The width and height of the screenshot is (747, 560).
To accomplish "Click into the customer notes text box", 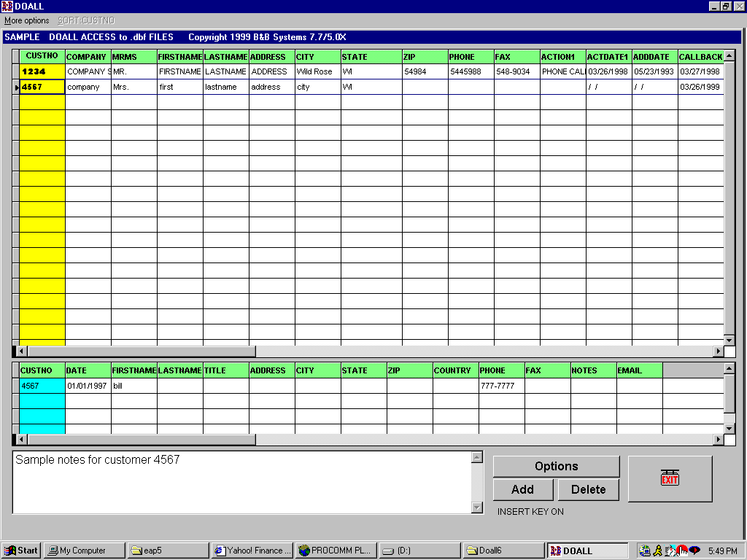I will coord(241,485).
